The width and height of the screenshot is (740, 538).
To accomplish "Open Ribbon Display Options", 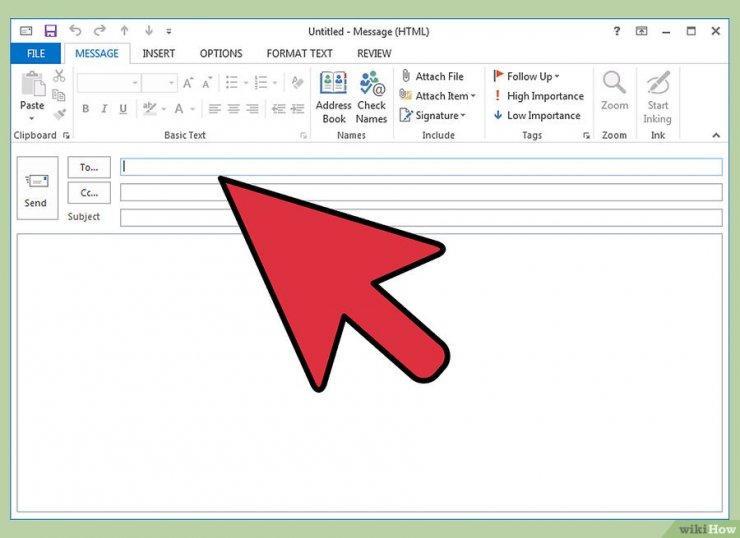I will coord(641,31).
